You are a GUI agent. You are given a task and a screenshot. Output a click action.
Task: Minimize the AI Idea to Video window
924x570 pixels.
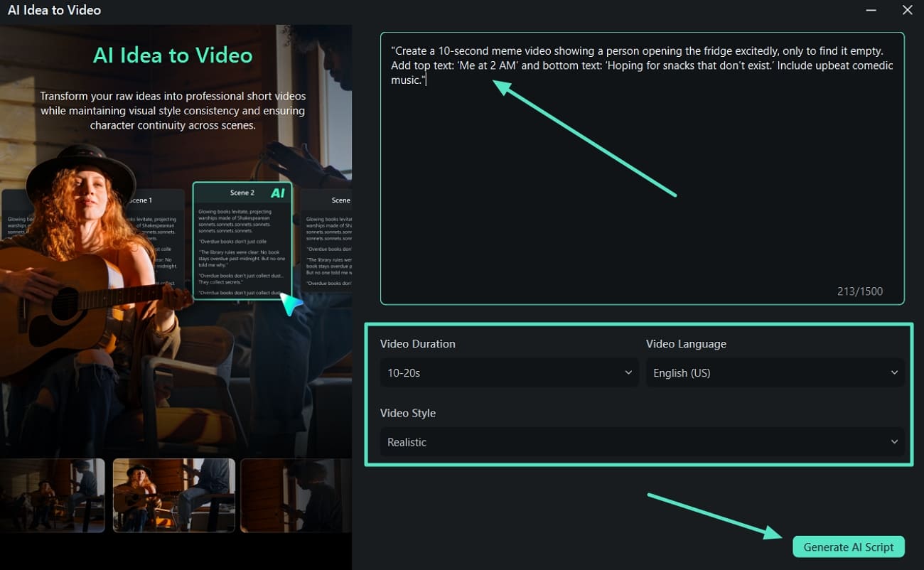click(872, 10)
